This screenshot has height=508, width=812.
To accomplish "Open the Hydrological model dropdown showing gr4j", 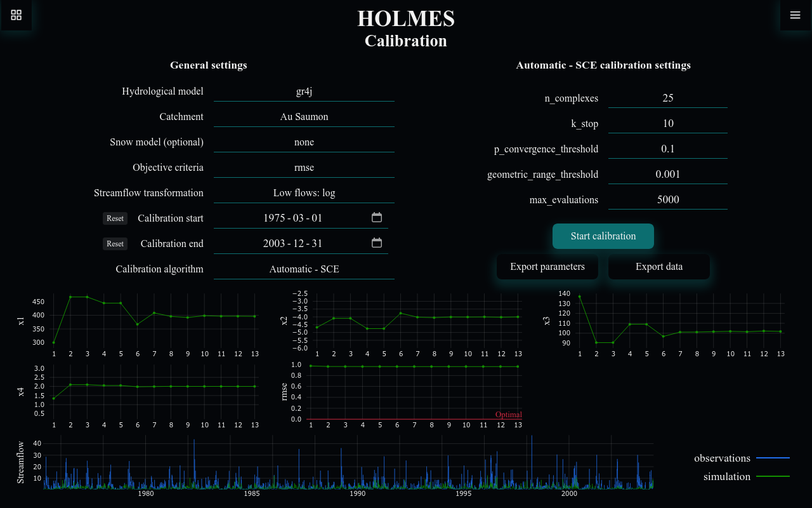I will [x=304, y=91].
